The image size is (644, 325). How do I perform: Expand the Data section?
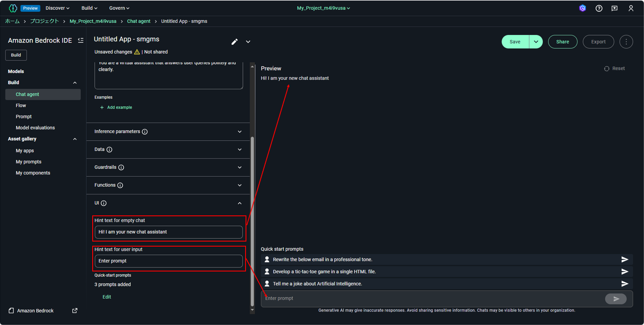[240, 150]
